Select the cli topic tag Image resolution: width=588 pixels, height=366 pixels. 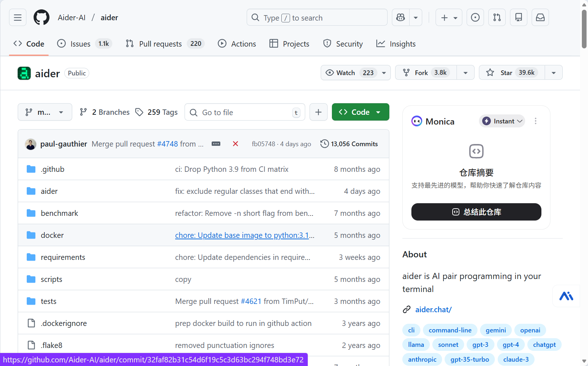point(411,330)
